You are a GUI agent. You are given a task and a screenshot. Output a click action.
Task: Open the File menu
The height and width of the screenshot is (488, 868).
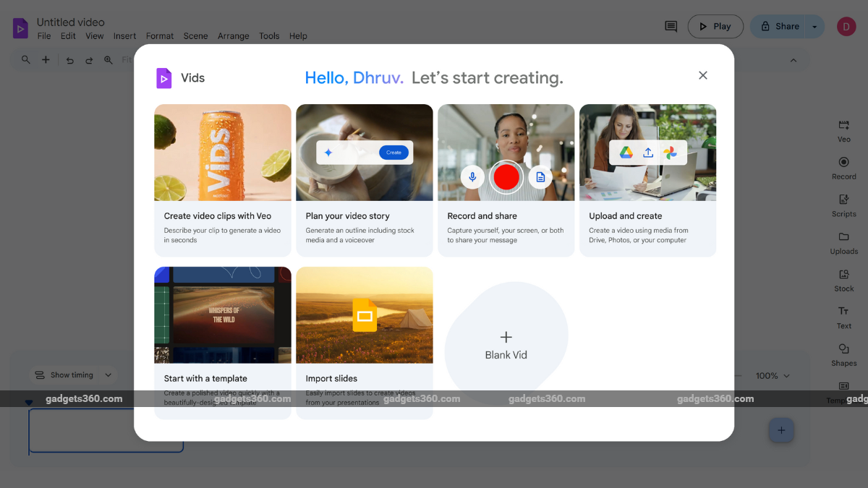click(44, 36)
